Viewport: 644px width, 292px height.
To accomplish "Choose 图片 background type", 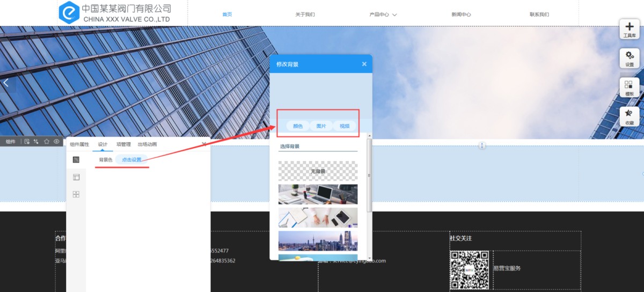I will tap(321, 126).
